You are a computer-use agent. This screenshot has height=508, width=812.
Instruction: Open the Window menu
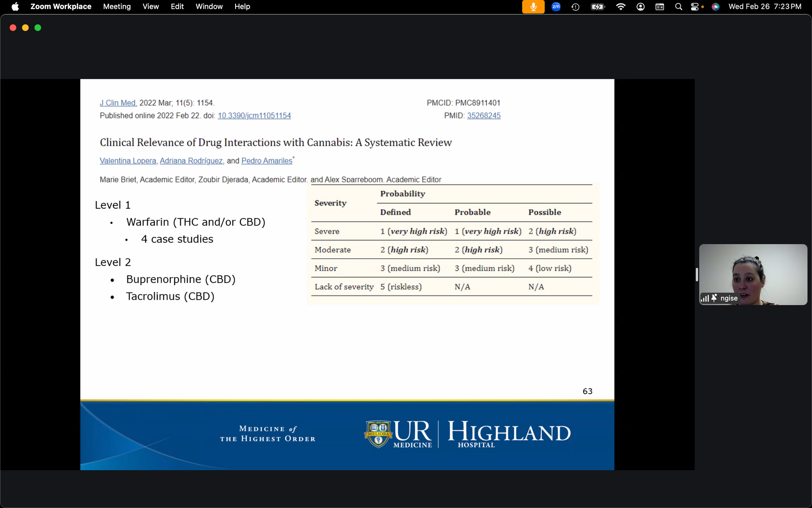[x=209, y=7]
